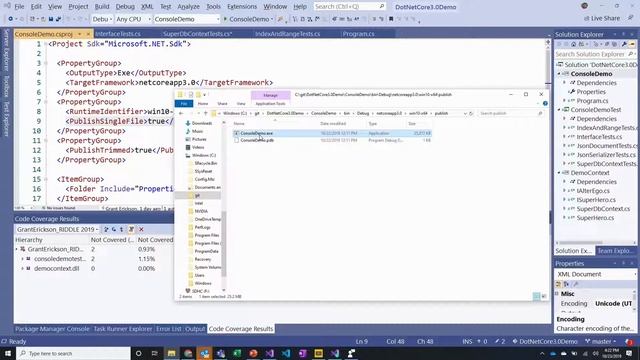Collapse the DemoContext project node
Viewport: 640px width, 360px height.
[559, 173]
